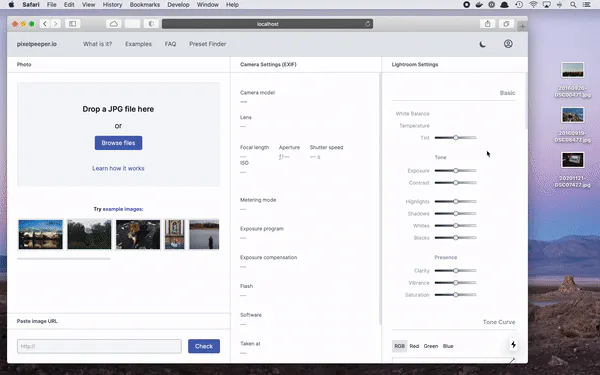The height and width of the screenshot is (375, 600).
Task: Go forward with Safari's forward arrow
Action: click(x=55, y=24)
